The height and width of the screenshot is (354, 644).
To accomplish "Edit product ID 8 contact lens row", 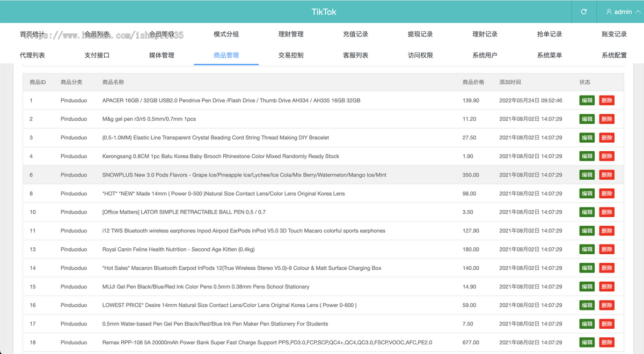I will pyautogui.click(x=587, y=194).
